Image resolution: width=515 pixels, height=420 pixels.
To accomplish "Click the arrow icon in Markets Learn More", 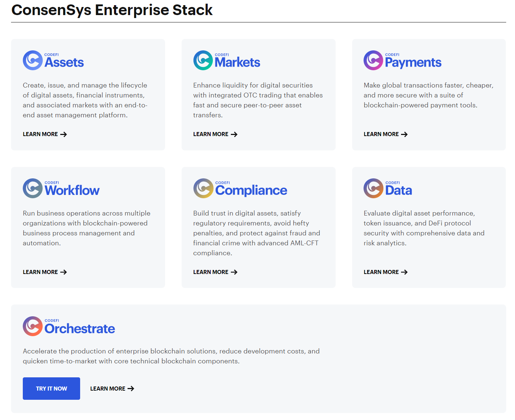I will pyautogui.click(x=234, y=134).
